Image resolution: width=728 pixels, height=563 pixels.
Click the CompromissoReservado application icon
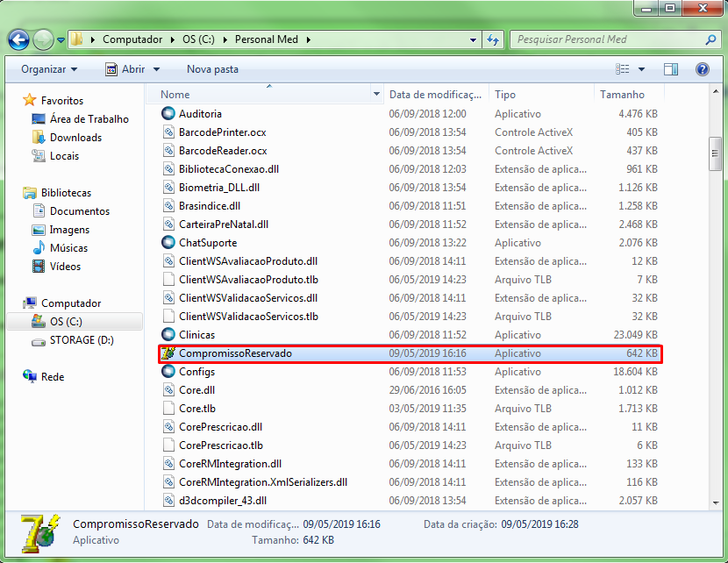[x=168, y=353]
